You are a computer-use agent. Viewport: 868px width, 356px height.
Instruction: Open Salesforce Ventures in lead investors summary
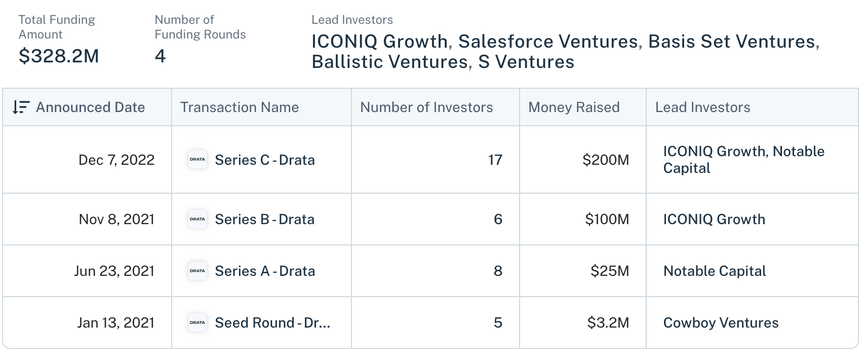click(548, 42)
